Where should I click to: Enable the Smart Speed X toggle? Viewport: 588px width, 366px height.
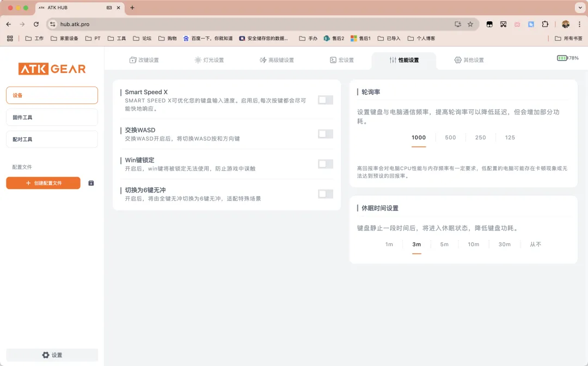pos(325,100)
